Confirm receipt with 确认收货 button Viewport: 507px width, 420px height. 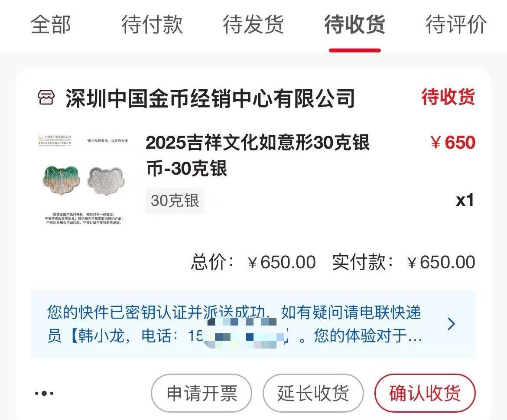click(x=425, y=393)
